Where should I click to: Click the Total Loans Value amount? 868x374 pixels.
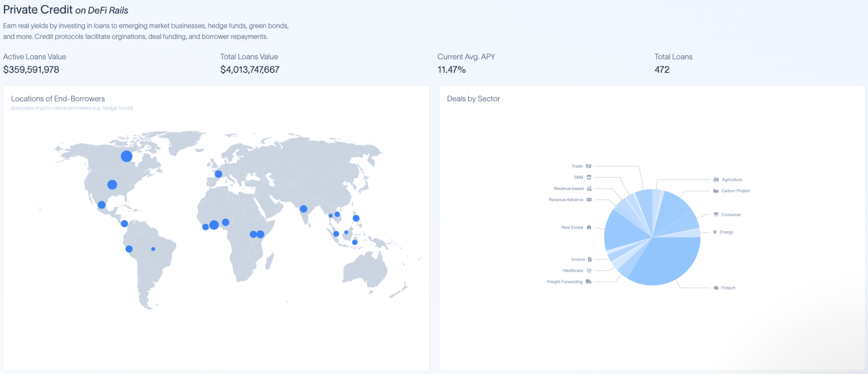click(x=250, y=70)
